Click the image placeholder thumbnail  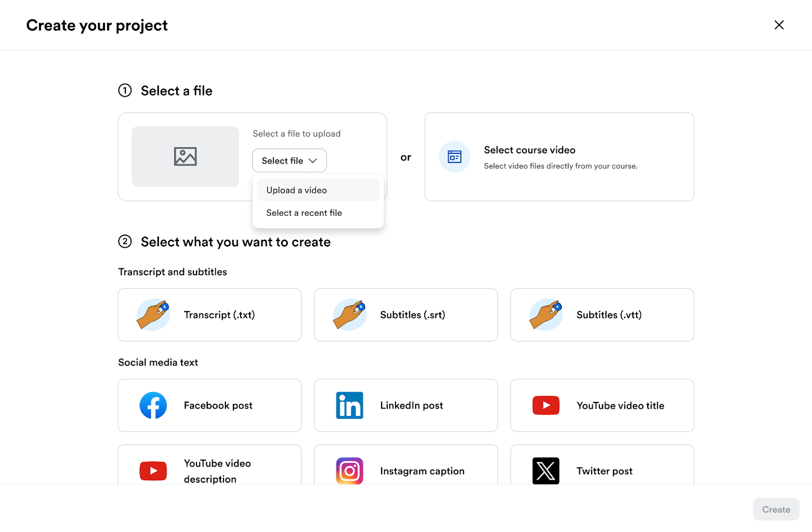click(x=185, y=157)
